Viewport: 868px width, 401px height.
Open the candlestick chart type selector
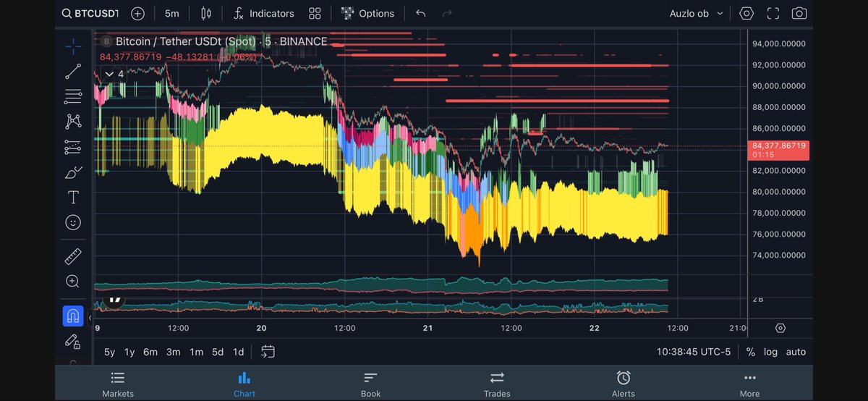pos(206,13)
